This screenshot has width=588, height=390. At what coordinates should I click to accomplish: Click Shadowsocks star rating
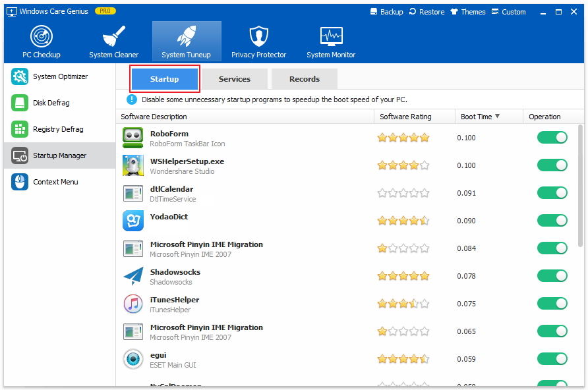click(x=403, y=276)
